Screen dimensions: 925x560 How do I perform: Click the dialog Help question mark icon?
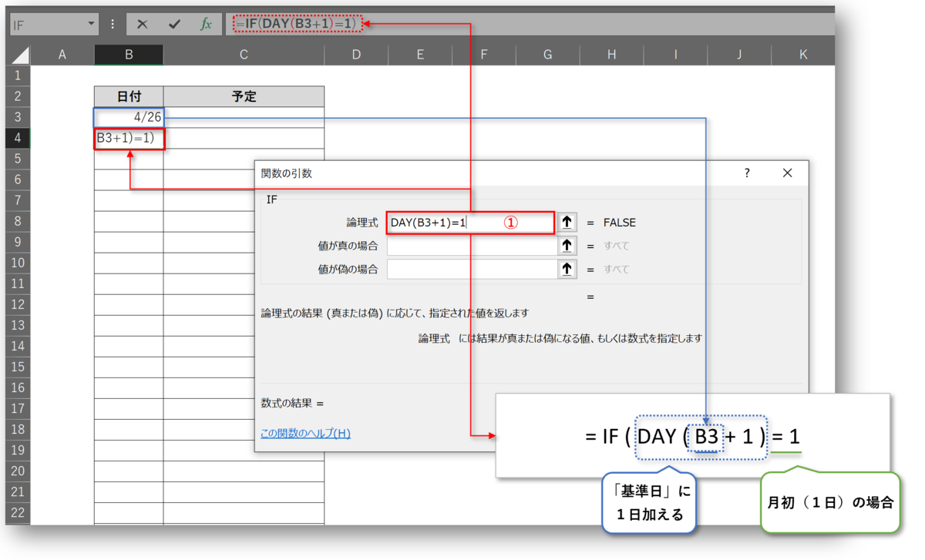[x=746, y=173]
